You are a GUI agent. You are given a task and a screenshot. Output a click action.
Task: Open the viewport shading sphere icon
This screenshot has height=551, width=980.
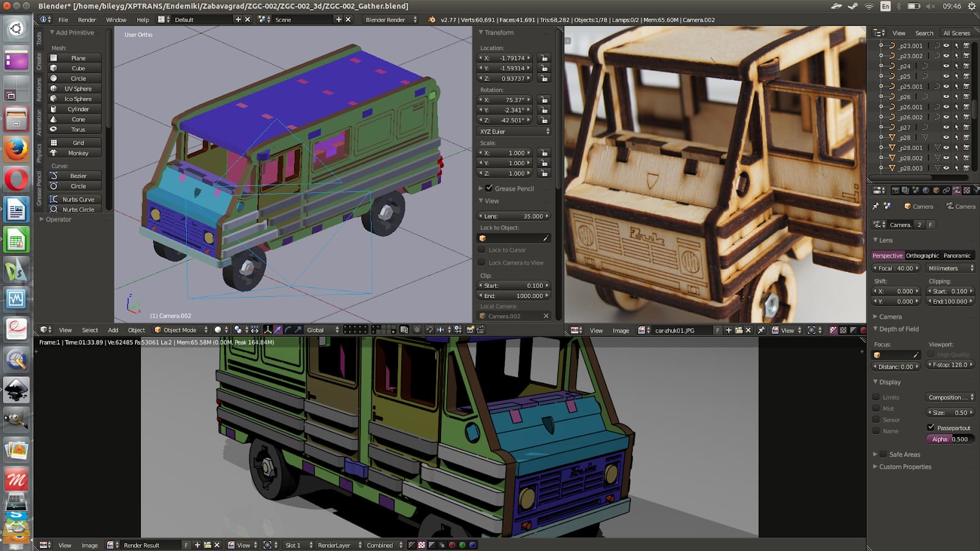point(217,330)
